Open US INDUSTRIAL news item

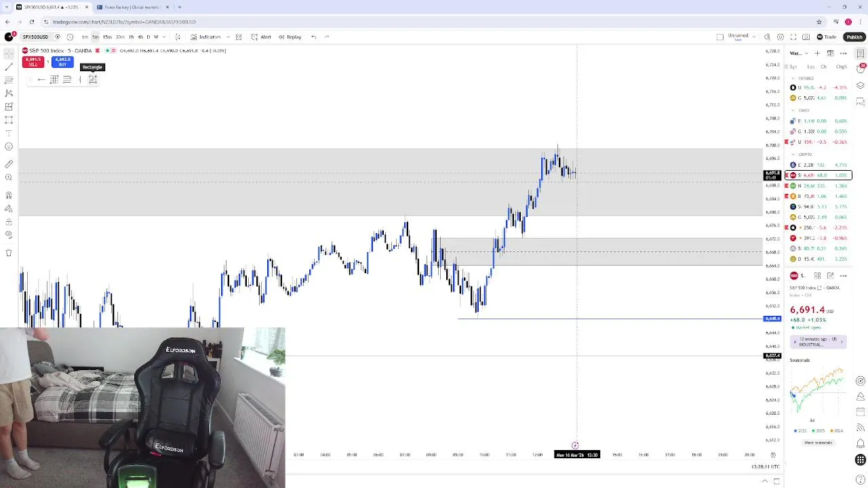(x=818, y=342)
